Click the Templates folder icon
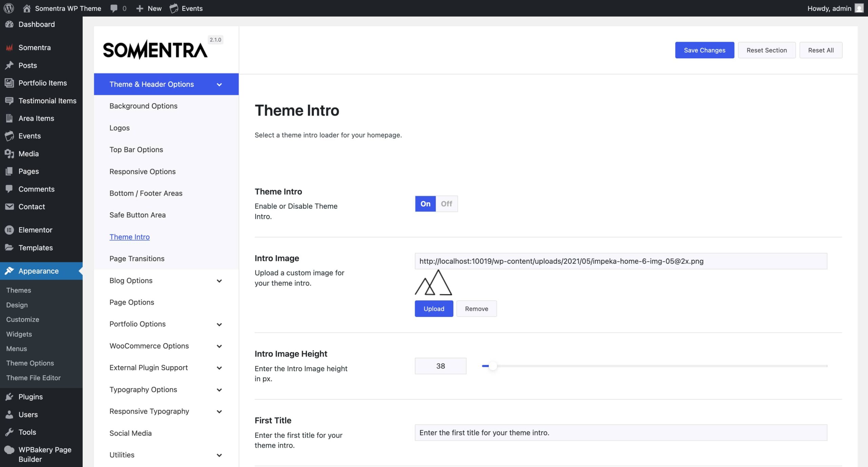Viewport: 868px width, 467px height. [x=9, y=247]
